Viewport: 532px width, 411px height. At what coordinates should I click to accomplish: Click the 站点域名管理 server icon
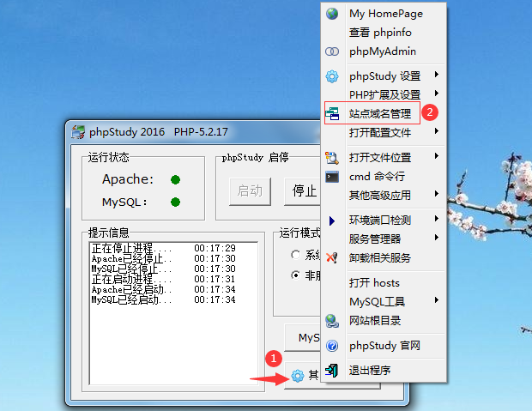pos(332,113)
